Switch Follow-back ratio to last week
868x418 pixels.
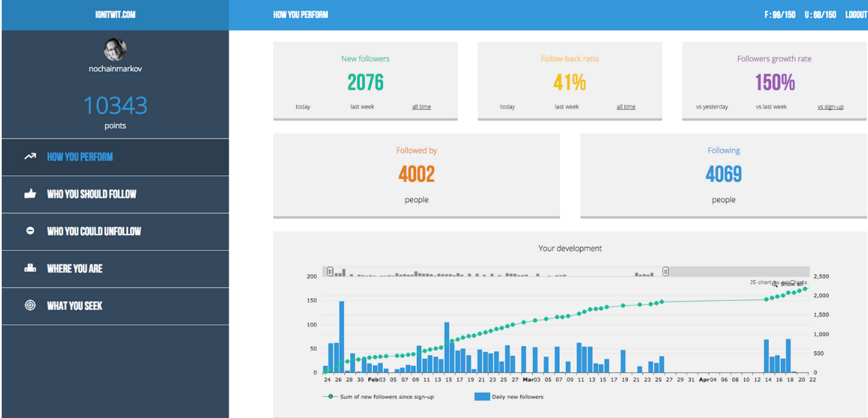pyautogui.click(x=566, y=107)
